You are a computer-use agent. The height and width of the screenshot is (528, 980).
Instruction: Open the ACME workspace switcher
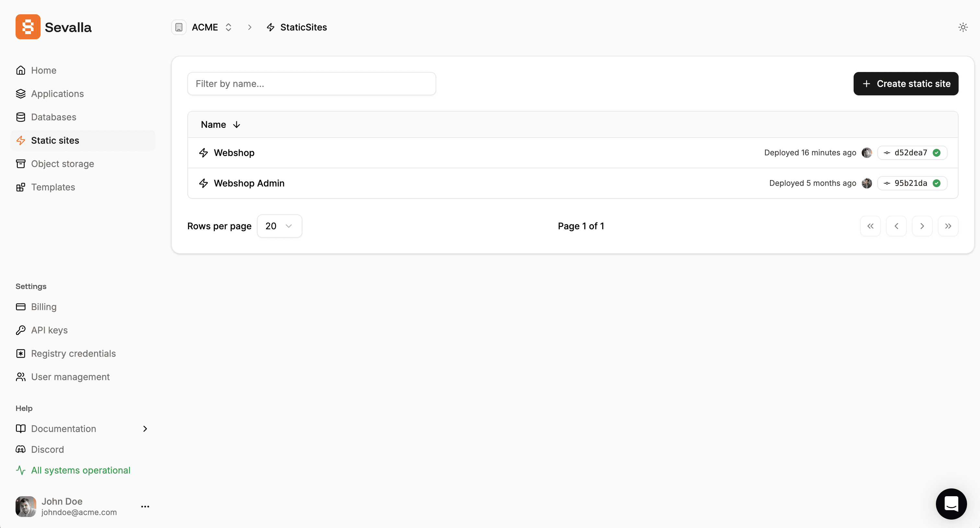(x=228, y=27)
